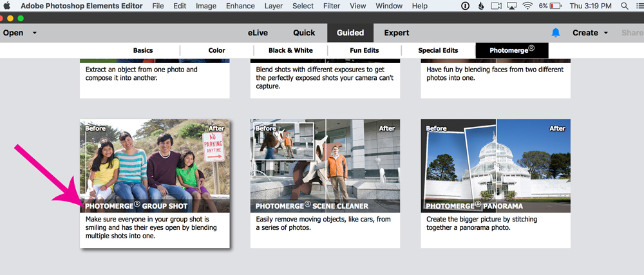Click the battery status icon
Viewport: 644px width, 275px height.
(x=556, y=6)
